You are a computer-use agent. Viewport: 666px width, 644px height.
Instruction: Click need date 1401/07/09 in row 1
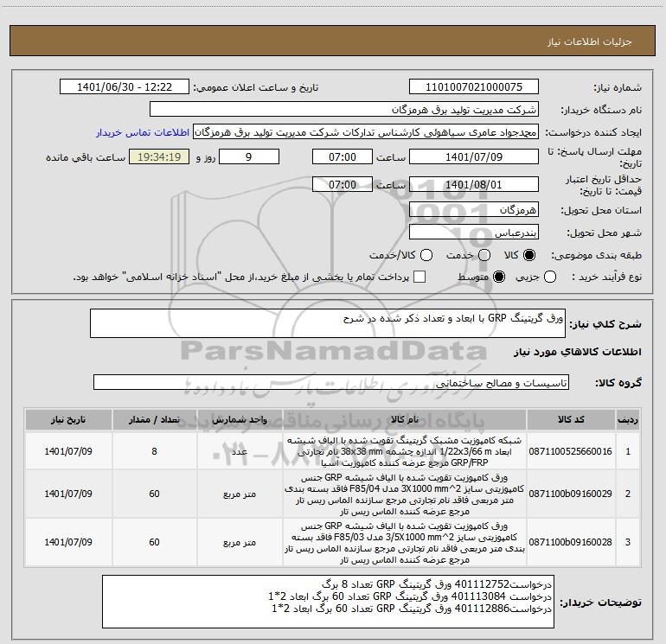tap(68, 451)
